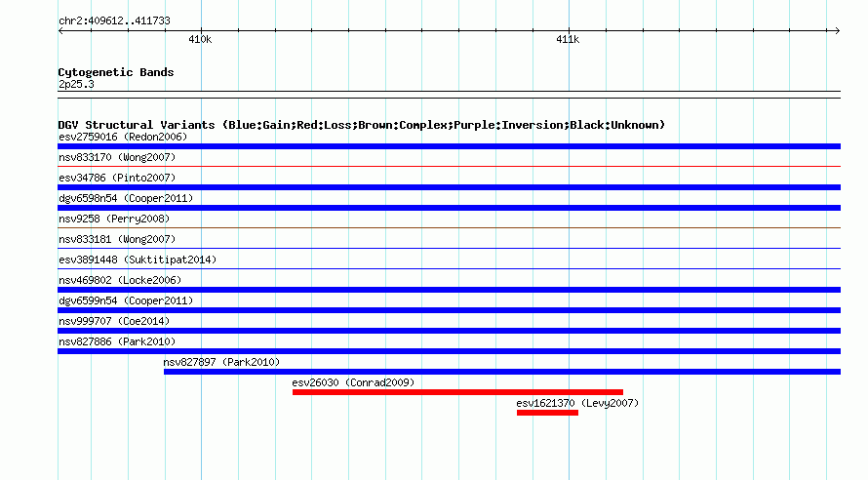This screenshot has height=480, width=868.
Task: Click the ruler's right arrowhead
Action: click(x=837, y=31)
